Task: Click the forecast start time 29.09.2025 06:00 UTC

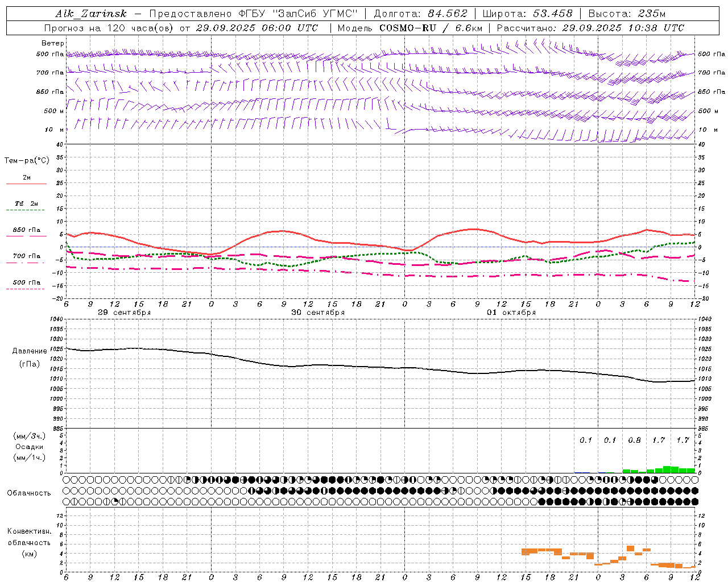Action: (x=257, y=28)
